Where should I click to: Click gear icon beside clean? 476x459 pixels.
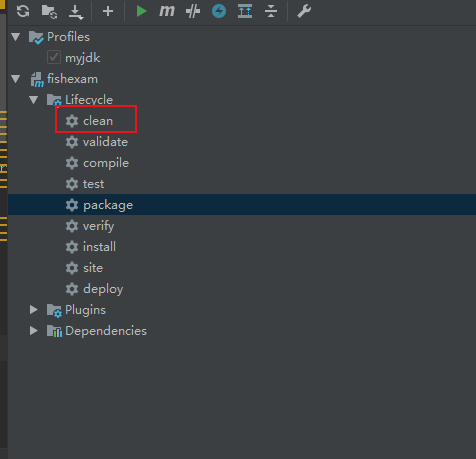72,121
